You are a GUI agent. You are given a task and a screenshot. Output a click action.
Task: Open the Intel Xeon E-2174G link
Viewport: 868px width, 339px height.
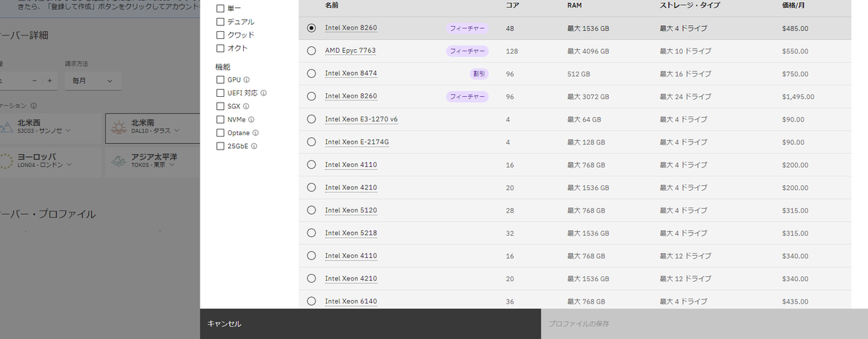pos(357,142)
